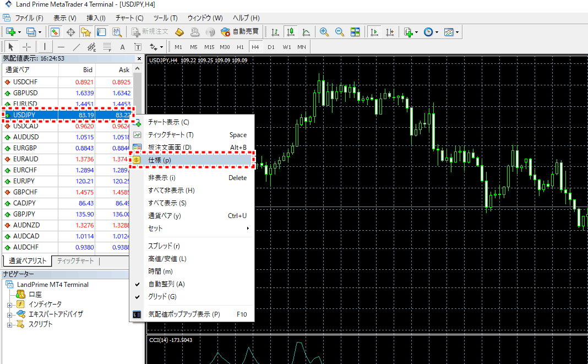
Task: Select 口座 in the navigator tree
Action: pos(35,295)
